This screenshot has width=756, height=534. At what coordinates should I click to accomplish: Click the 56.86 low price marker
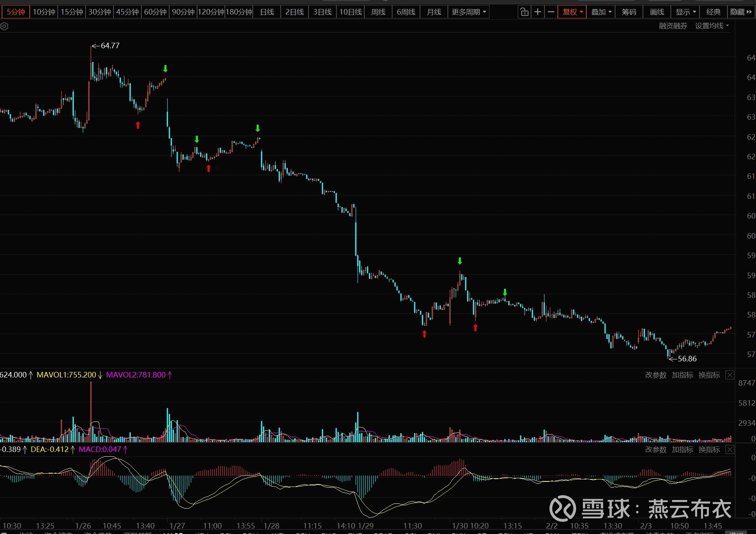[x=687, y=359]
